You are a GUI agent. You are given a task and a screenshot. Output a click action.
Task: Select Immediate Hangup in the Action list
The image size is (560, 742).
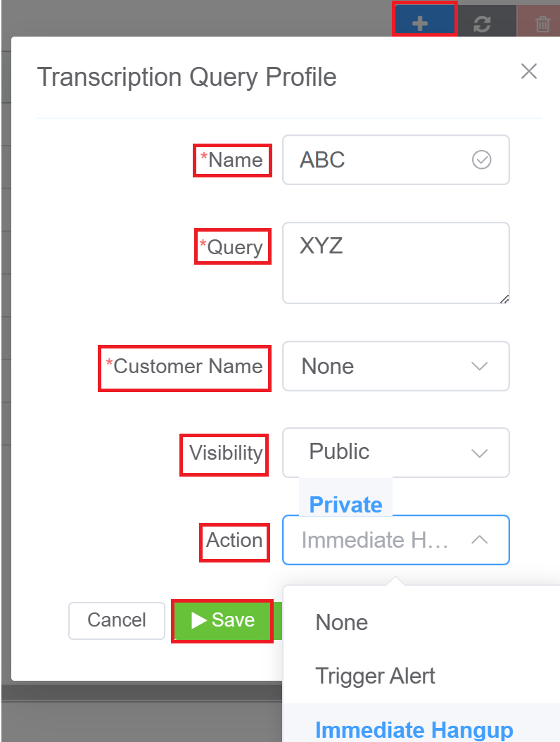point(414,729)
